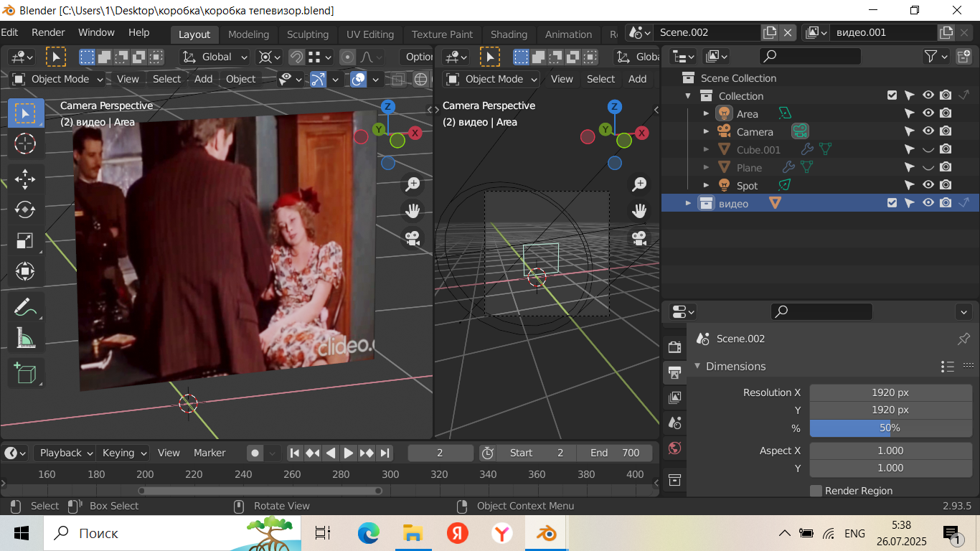
Task: Click the End frame field showing 700
Action: point(615,453)
